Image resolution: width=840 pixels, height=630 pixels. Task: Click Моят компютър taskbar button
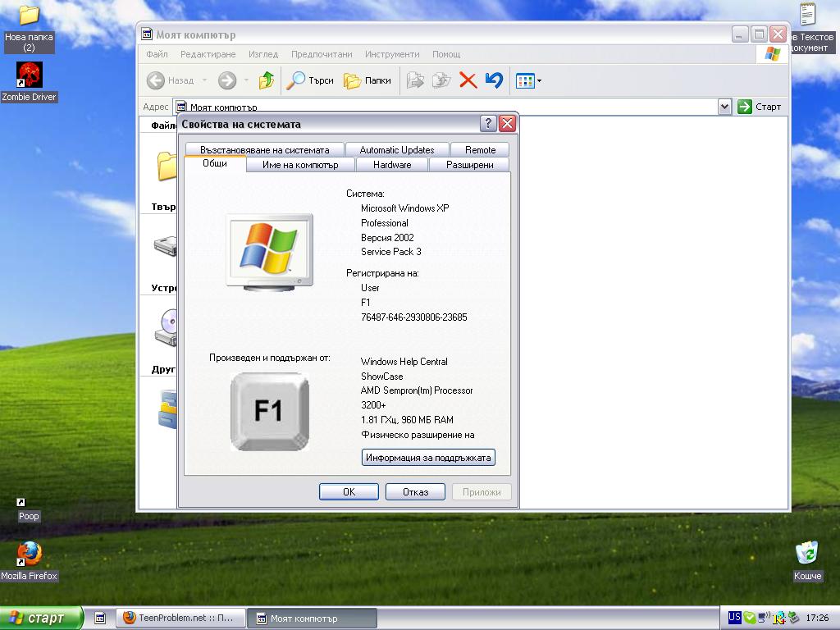[x=313, y=619]
